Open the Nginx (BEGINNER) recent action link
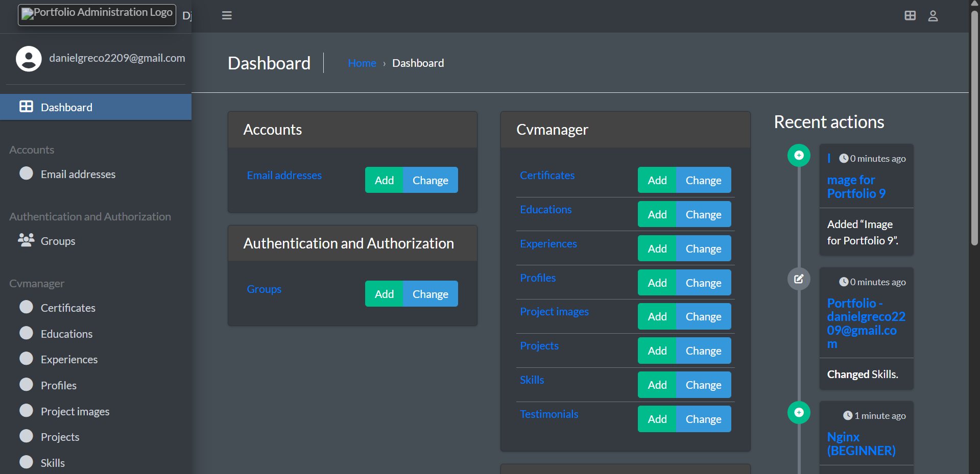This screenshot has width=980, height=474. click(861, 444)
